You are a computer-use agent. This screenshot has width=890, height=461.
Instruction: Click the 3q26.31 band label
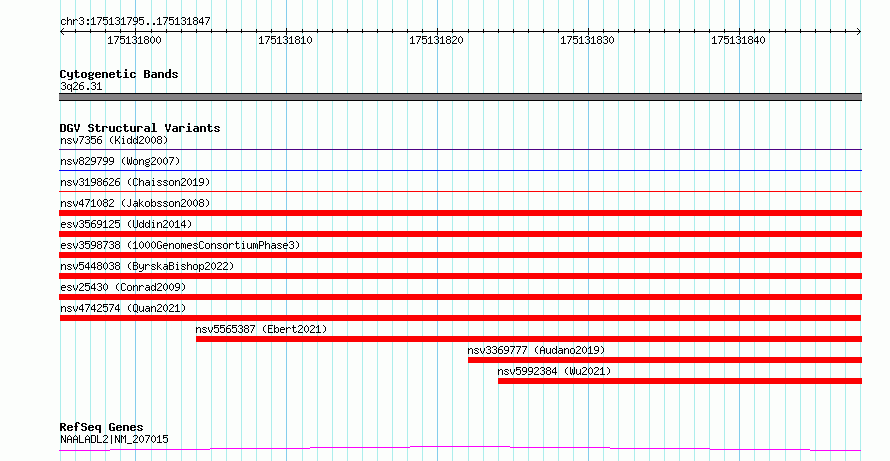(81, 87)
